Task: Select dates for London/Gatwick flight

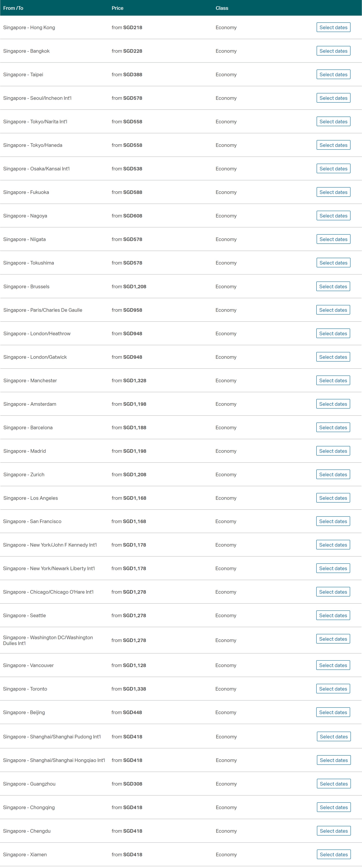Action: coord(333,357)
